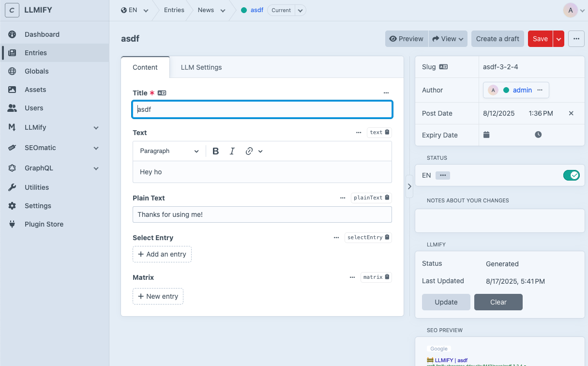Screen dimensions: 588x366
Task: Open the Select Entry field actions ellipsis
Action: click(336, 237)
